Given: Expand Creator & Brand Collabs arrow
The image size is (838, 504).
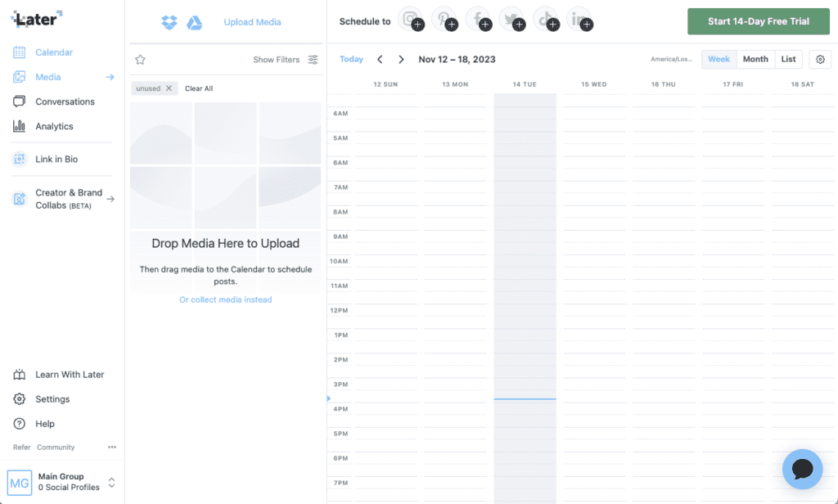Looking at the screenshot, I should coord(110,199).
